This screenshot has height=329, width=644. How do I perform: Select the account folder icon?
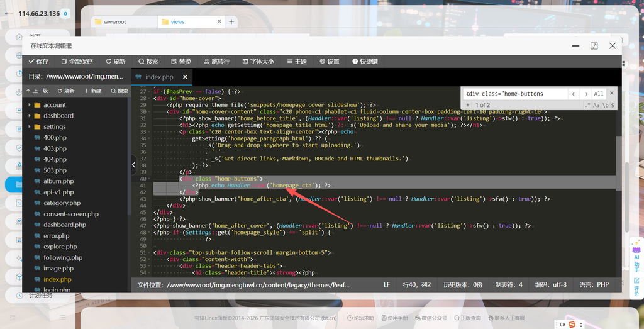[x=37, y=105]
